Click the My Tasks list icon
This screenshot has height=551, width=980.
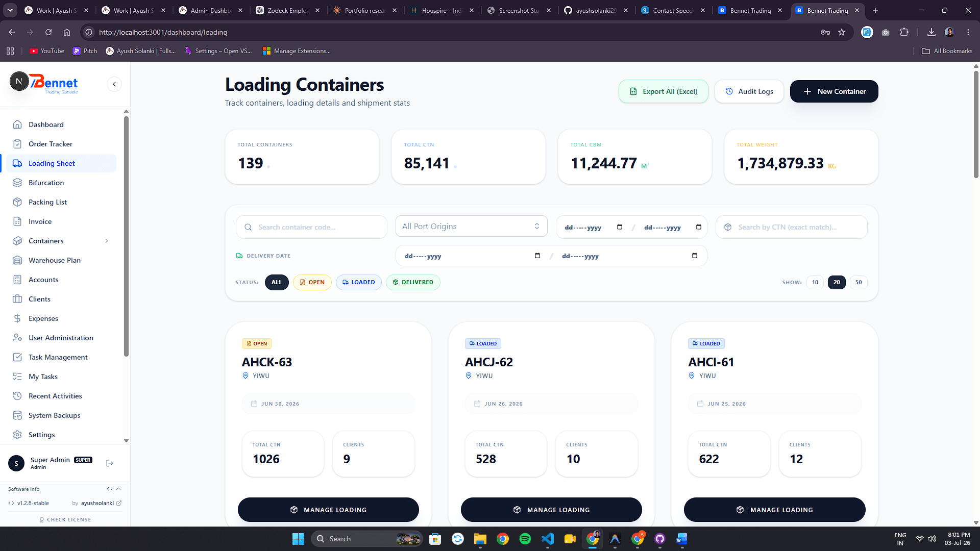[x=17, y=377]
